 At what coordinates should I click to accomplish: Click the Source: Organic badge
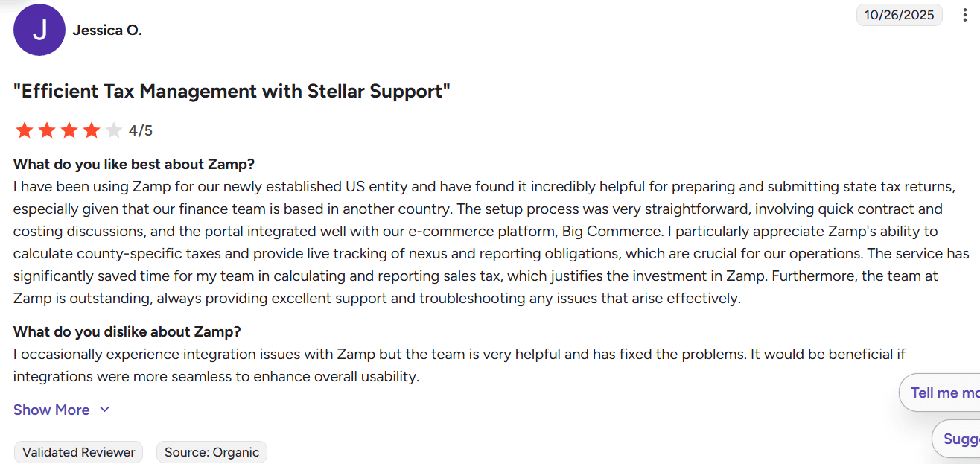pos(211,452)
